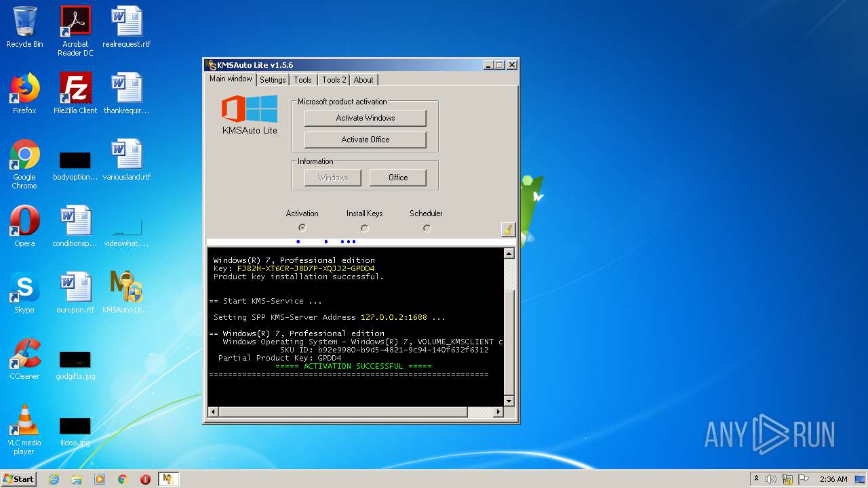Click the console scroll left arrow

point(213,412)
